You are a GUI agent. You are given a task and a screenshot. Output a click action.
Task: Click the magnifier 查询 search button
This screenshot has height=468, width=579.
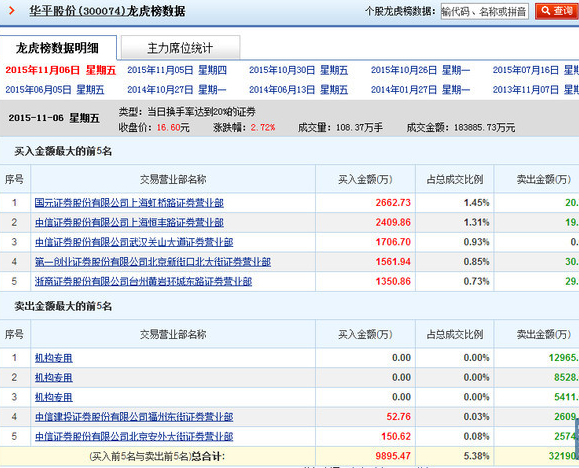[x=557, y=11]
